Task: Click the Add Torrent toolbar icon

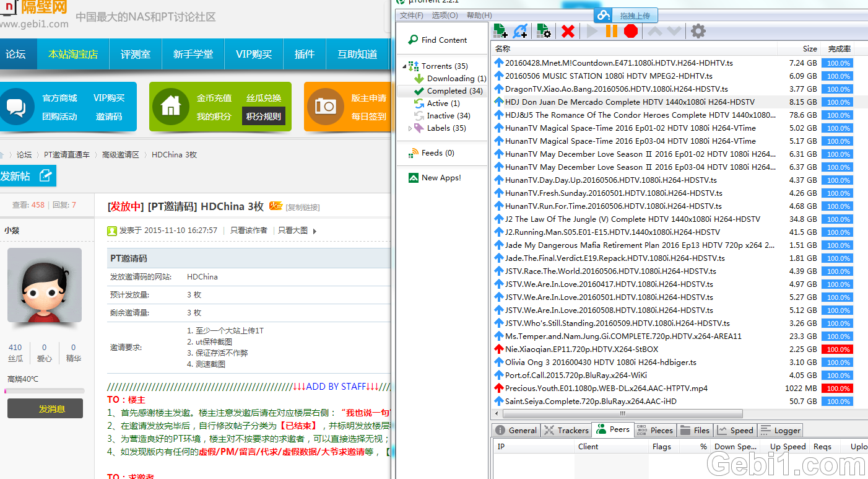Action: 500,31
